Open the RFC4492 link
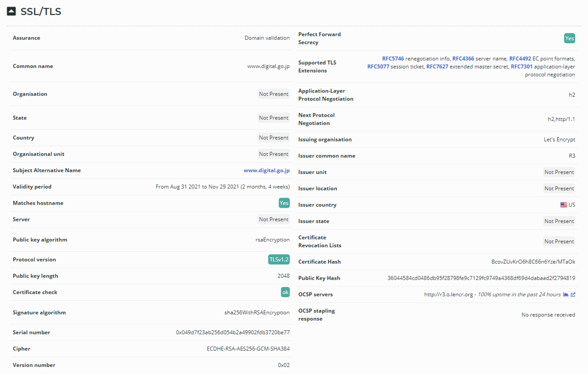 pos(520,59)
